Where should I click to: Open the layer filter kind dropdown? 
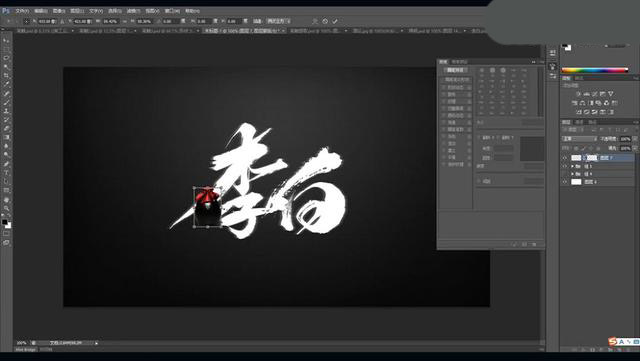[574, 129]
